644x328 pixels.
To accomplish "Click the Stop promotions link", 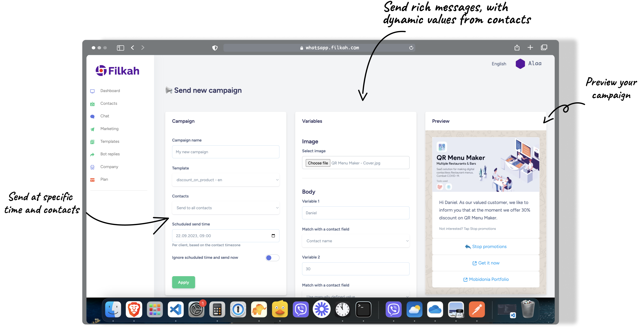I will pyautogui.click(x=486, y=246).
